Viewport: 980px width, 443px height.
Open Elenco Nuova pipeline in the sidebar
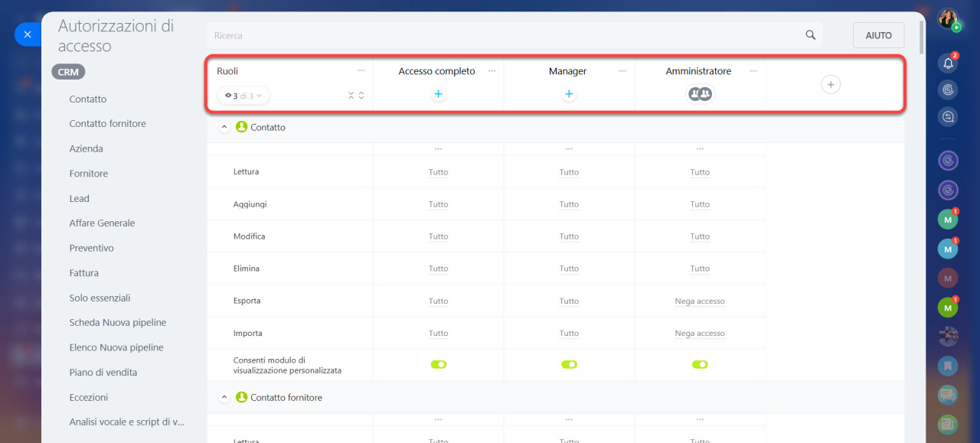coord(116,347)
